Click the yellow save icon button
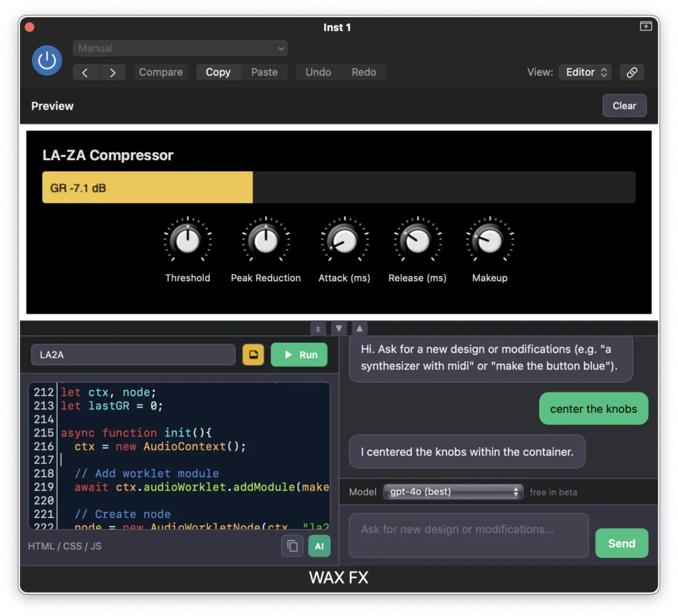The height and width of the screenshot is (616, 678). pos(252,355)
